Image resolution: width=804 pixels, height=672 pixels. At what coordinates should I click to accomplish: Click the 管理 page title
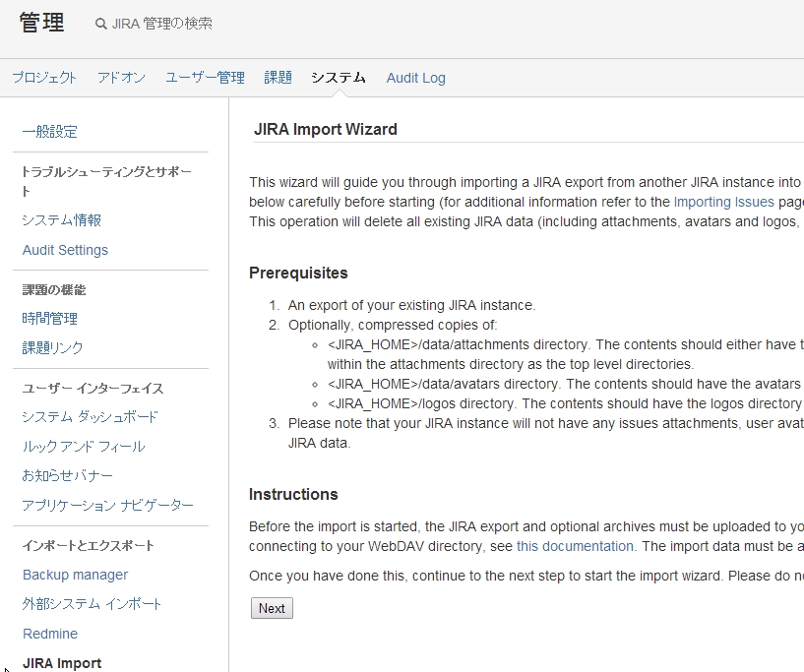(x=42, y=23)
